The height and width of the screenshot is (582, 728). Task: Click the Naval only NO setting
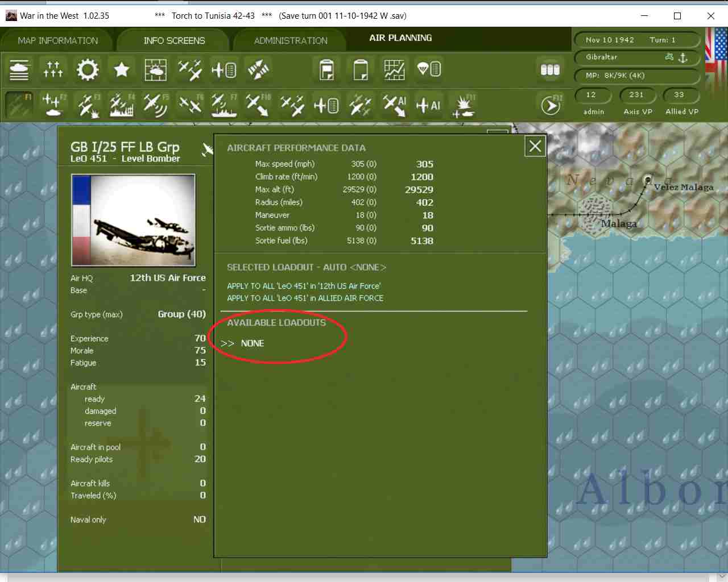click(200, 519)
